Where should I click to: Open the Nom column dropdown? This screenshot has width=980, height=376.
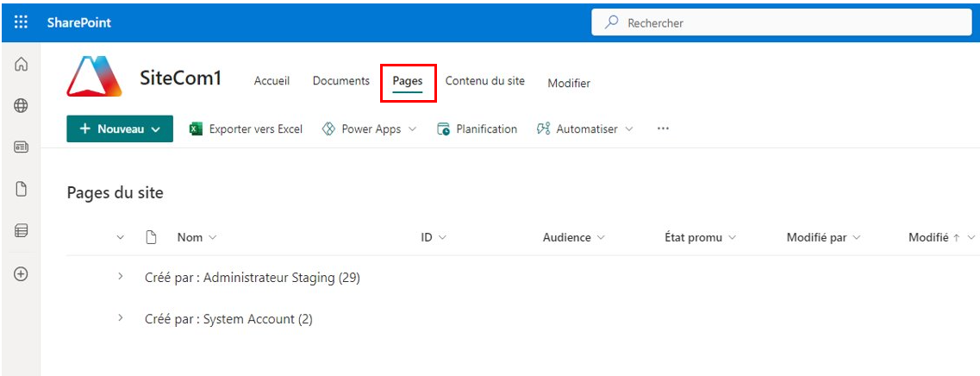click(197, 238)
